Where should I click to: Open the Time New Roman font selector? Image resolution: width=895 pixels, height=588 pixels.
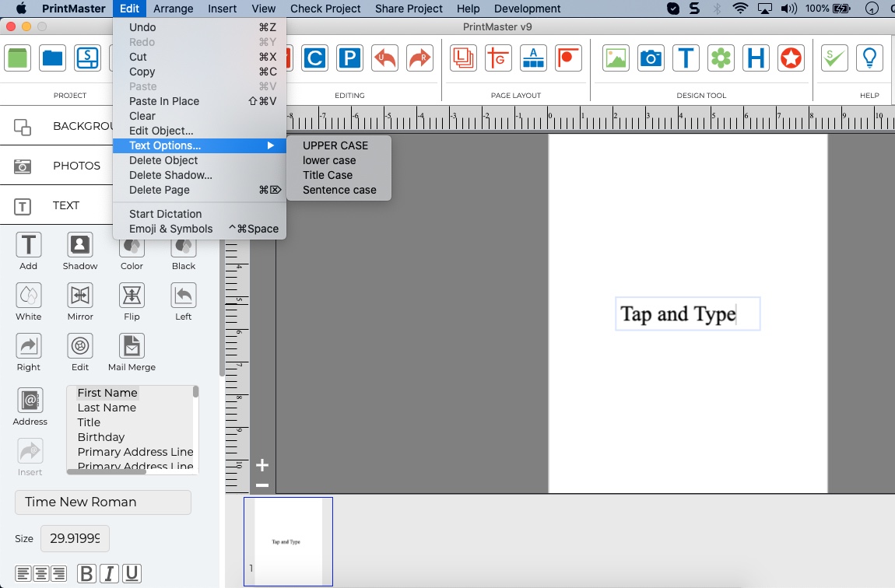pos(102,502)
